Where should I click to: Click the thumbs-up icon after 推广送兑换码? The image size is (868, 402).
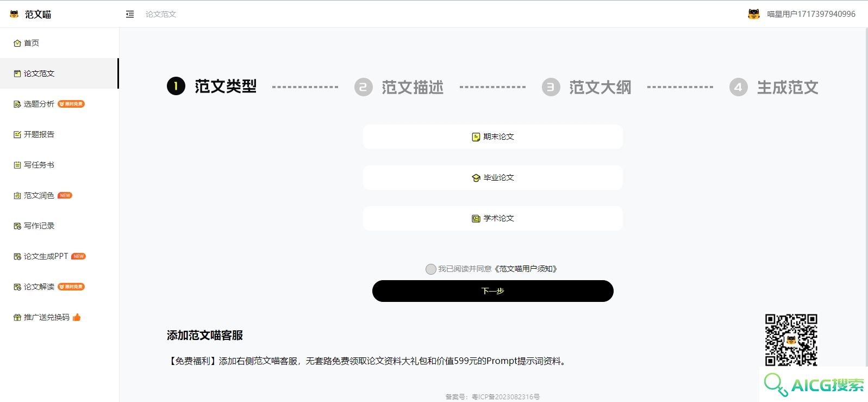(77, 317)
